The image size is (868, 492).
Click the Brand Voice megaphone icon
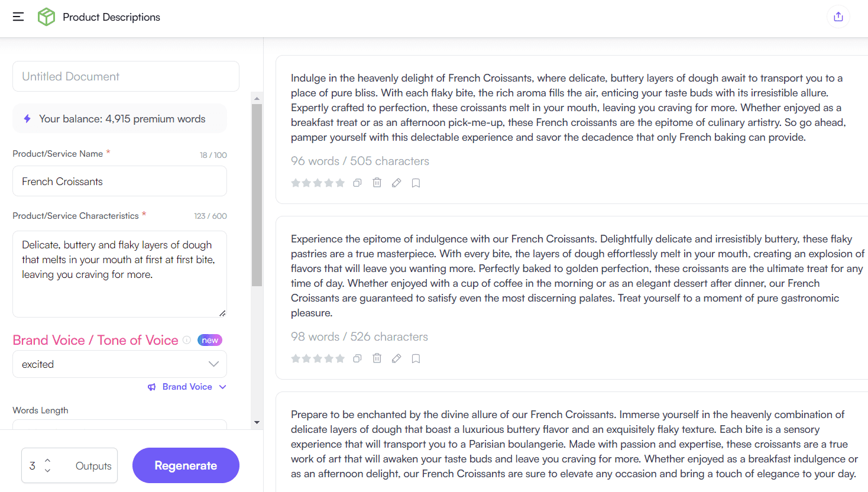152,387
